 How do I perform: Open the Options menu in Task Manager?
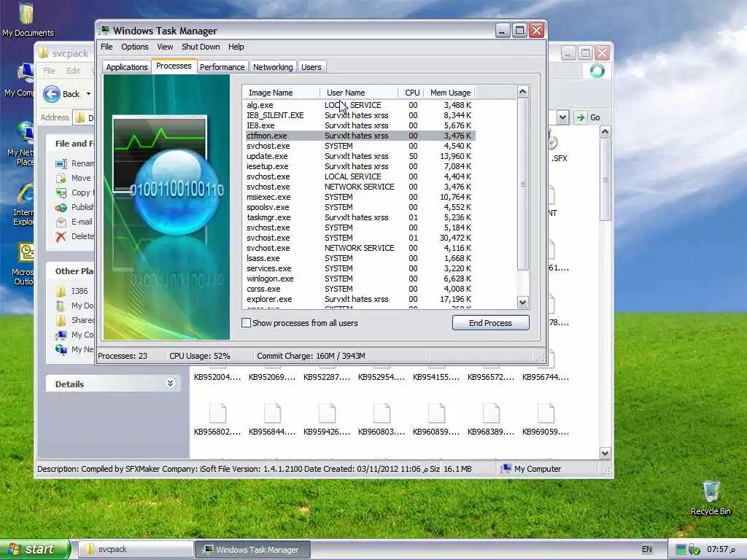click(134, 47)
